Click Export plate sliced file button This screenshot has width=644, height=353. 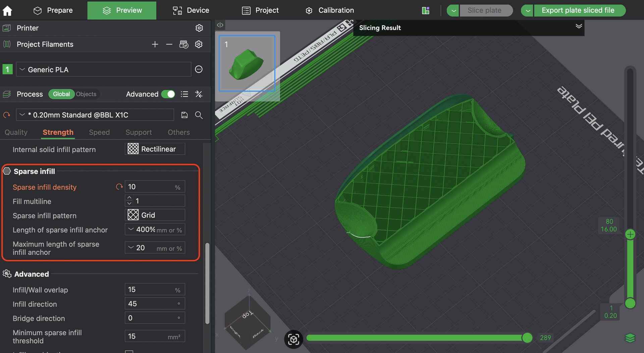578,10
